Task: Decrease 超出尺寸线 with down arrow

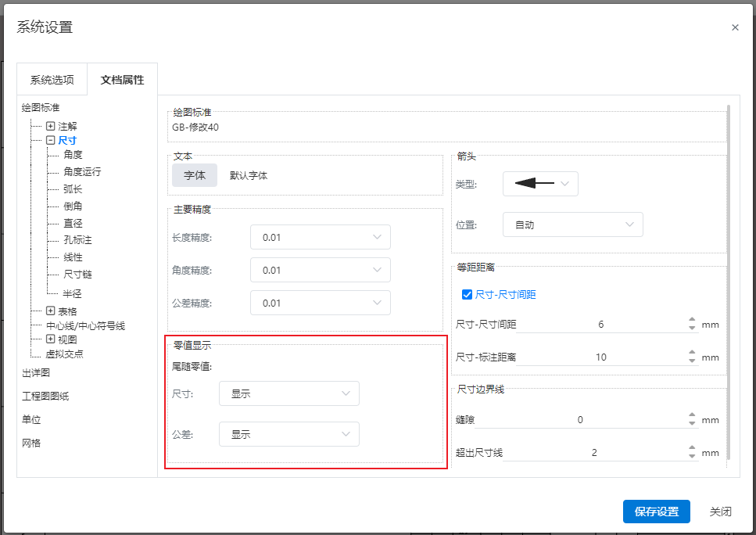Action: point(692,456)
